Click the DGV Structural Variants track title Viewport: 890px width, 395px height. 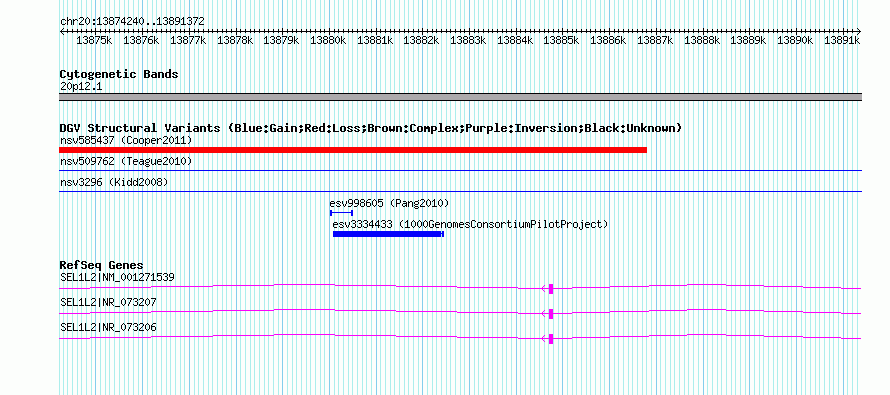(x=370, y=128)
